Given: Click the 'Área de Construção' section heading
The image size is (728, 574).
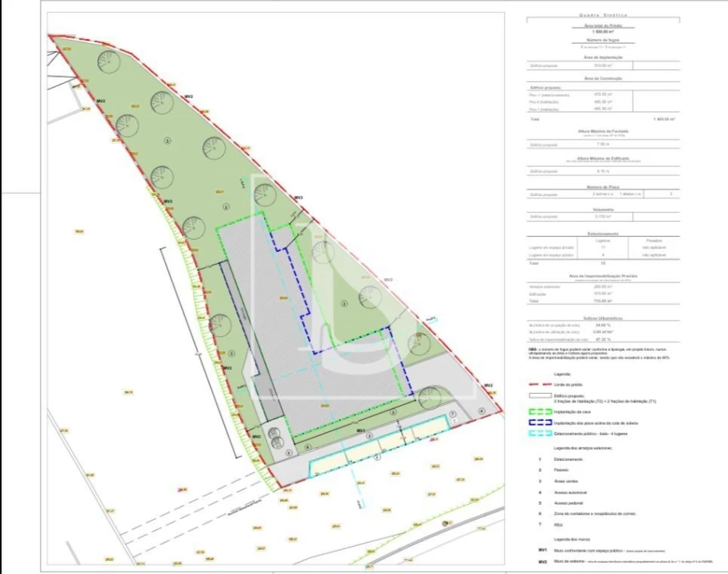Looking at the screenshot, I should (x=602, y=78).
